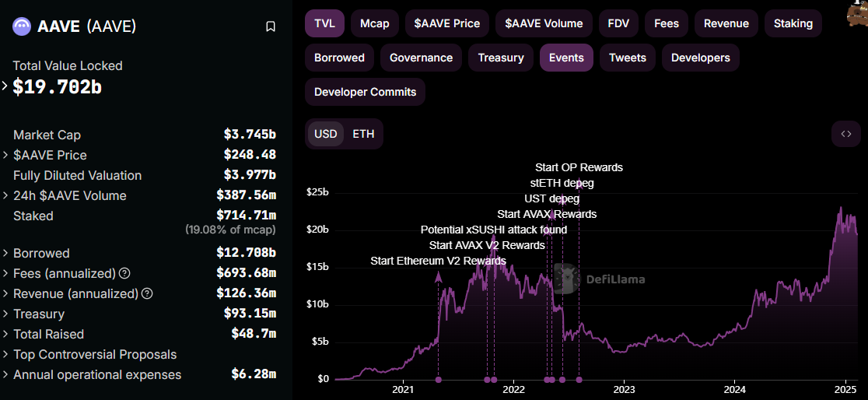868x400 pixels.
Task: Click the Start Ethereum V2 Rewards event dot
Action: click(x=439, y=380)
